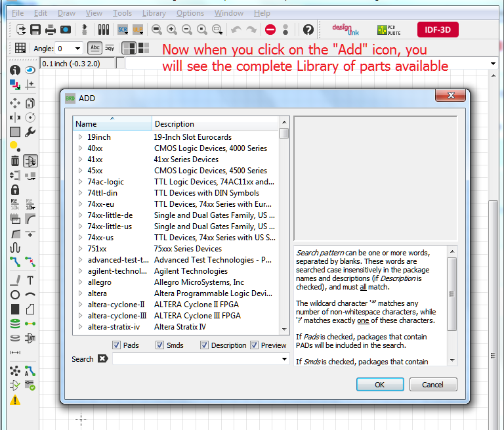Toggle the mirrored text button beside Abc

[x=110, y=48]
